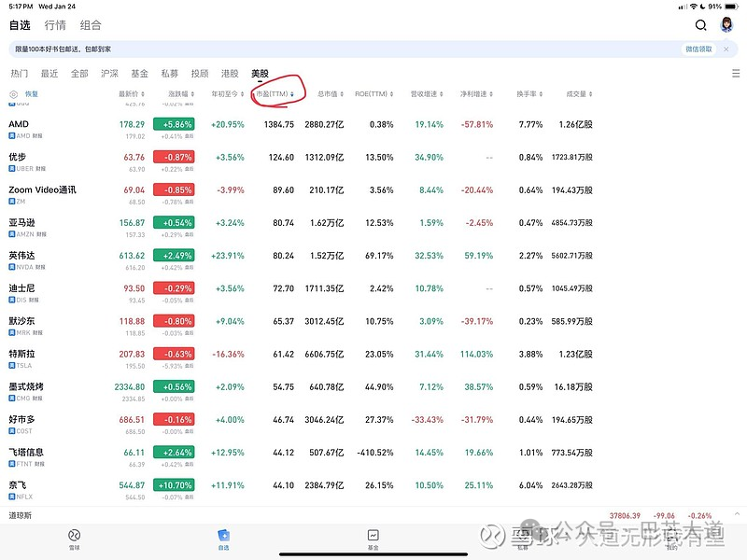Select the 港股 category tab
747x560 pixels.
(x=230, y=74)
